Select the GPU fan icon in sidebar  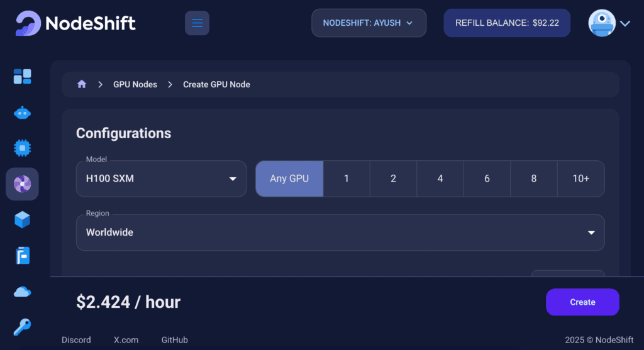pos(22,184)
